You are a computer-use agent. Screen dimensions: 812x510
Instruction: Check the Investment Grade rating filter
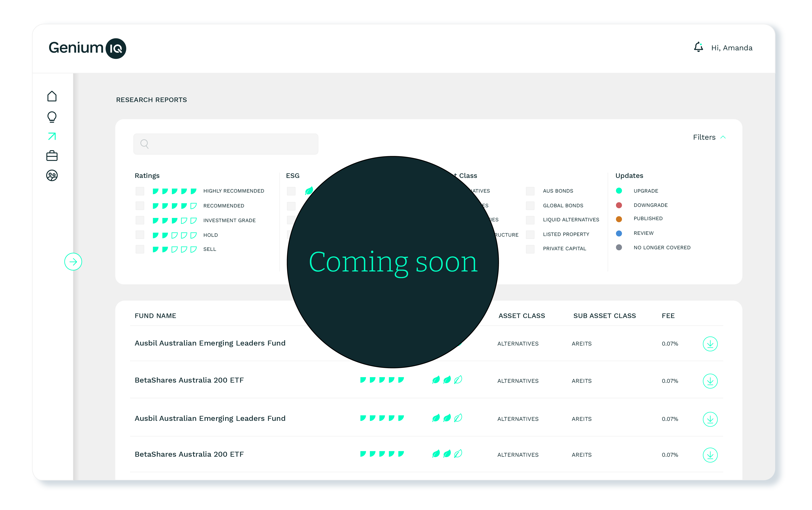(140, 220)
